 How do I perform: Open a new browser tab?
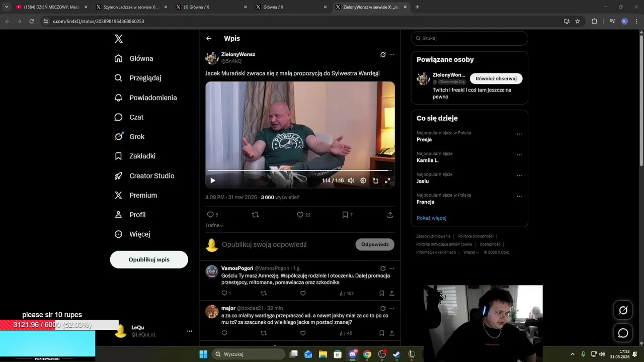417,7
